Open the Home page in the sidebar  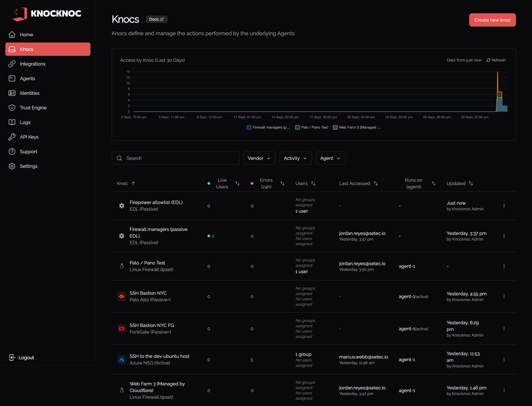tap(48, 34)
